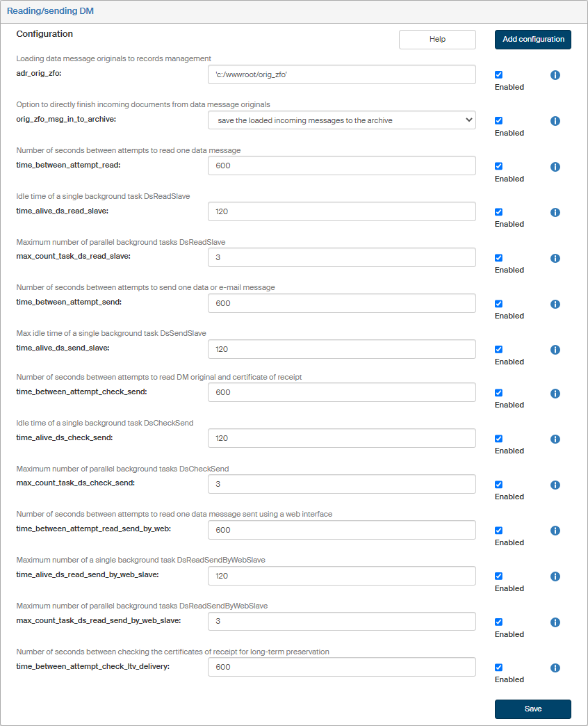The height and width of the screenshot is (726, 588).
Task: Disable the adr_orig_zfo Enabled checkbox
Action: (x=498, y=75)
